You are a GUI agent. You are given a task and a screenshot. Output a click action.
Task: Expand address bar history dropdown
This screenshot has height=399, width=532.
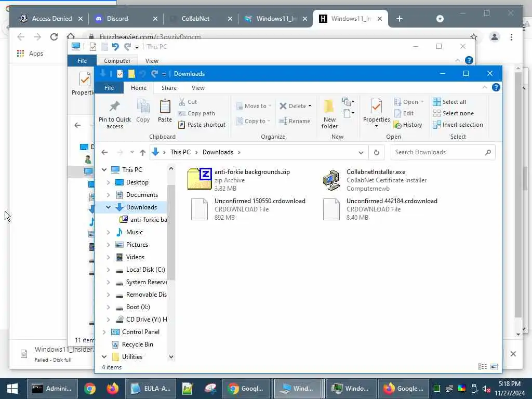361,153
